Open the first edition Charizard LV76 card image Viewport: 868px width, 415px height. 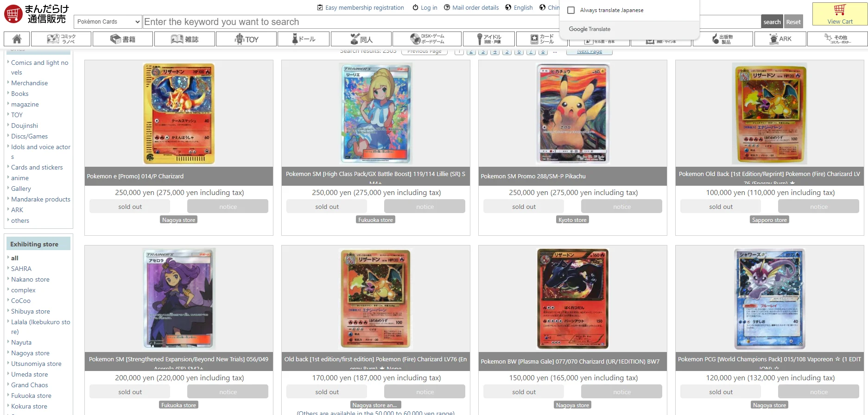pyautogui.click(x=376, y=299)
